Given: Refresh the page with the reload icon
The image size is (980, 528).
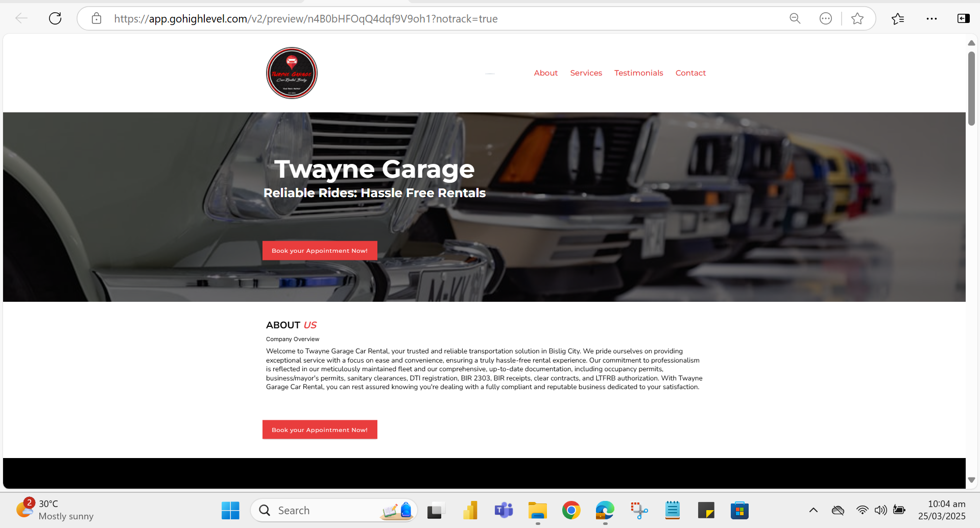Looking at the screenshot, I should click(x=55, y=19).
